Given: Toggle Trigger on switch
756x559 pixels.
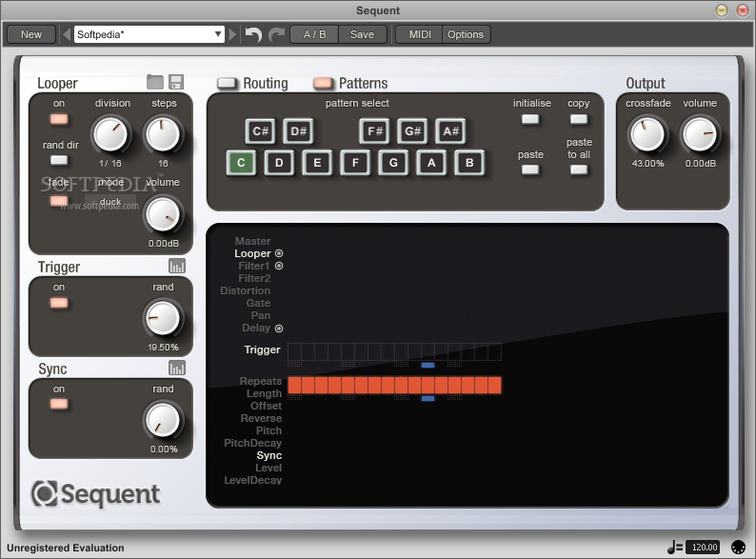Looking at the screenshot, I should (59, 303).
